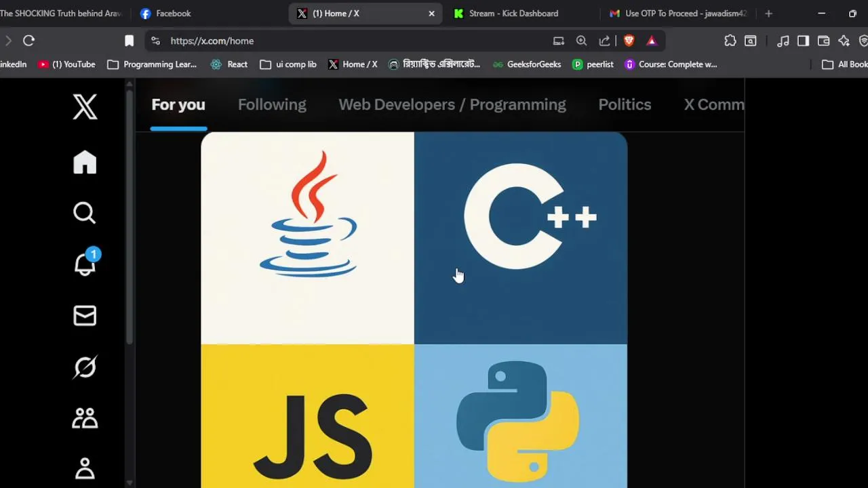This screenshot has height=488, width=868.
Task: Open media control music note icon
Action: click(x=783, y=41)
